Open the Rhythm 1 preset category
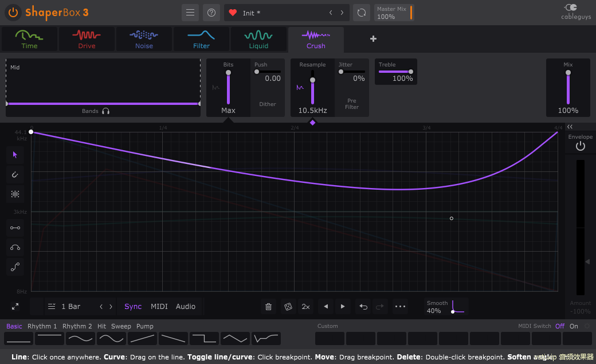The width and height of the screenshot is (596, 364). coord(42,326)
